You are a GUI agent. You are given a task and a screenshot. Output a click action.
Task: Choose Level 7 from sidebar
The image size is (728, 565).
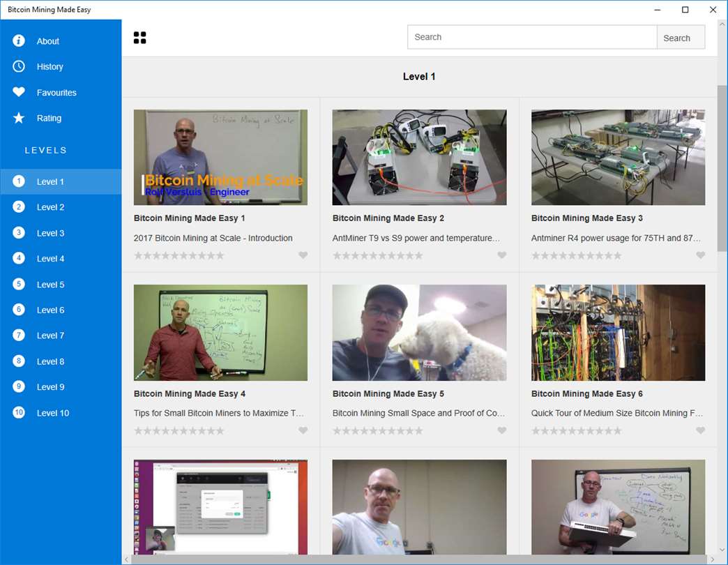61,336
